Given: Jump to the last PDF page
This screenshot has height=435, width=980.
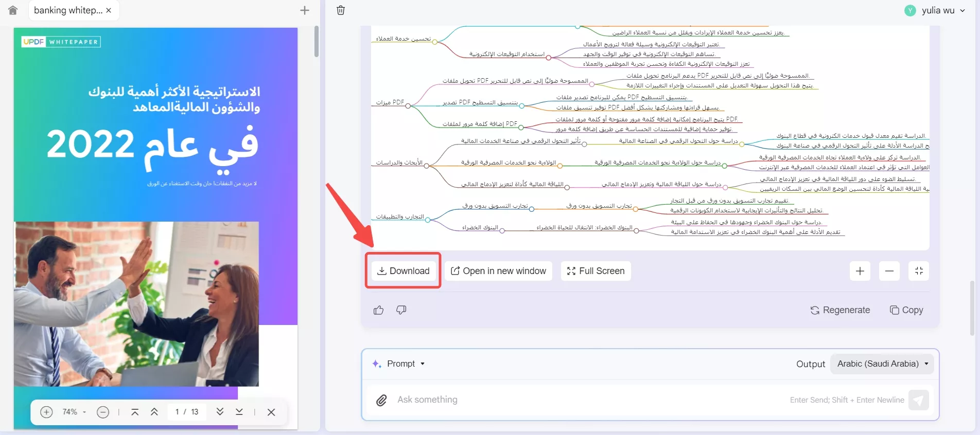Looking at the screenshot, I should [x=239, y=412].
